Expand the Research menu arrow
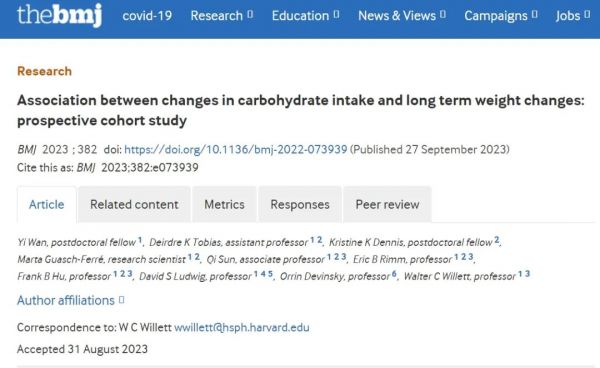Viewport: 600px width, 368px height. [x=250, y=15]
